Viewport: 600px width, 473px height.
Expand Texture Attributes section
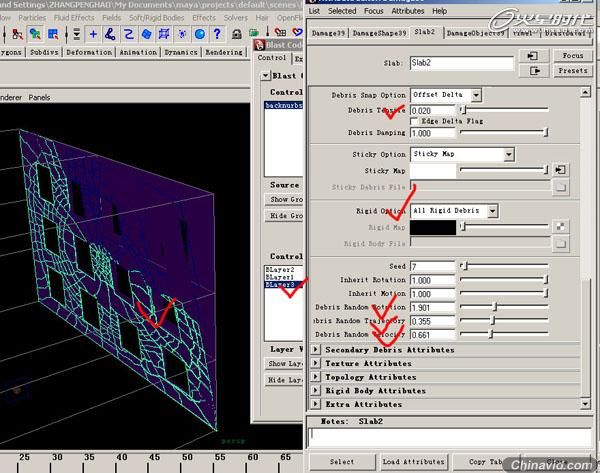pos(316,364)
